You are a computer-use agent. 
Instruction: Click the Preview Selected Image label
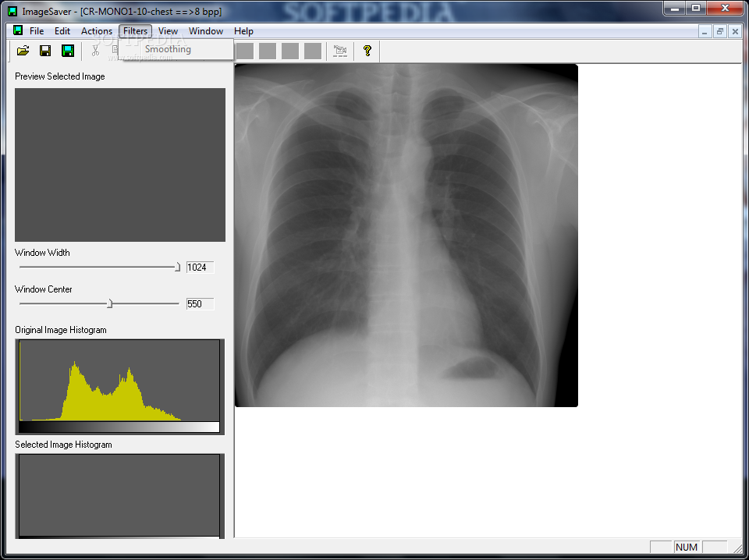[60, 76]
